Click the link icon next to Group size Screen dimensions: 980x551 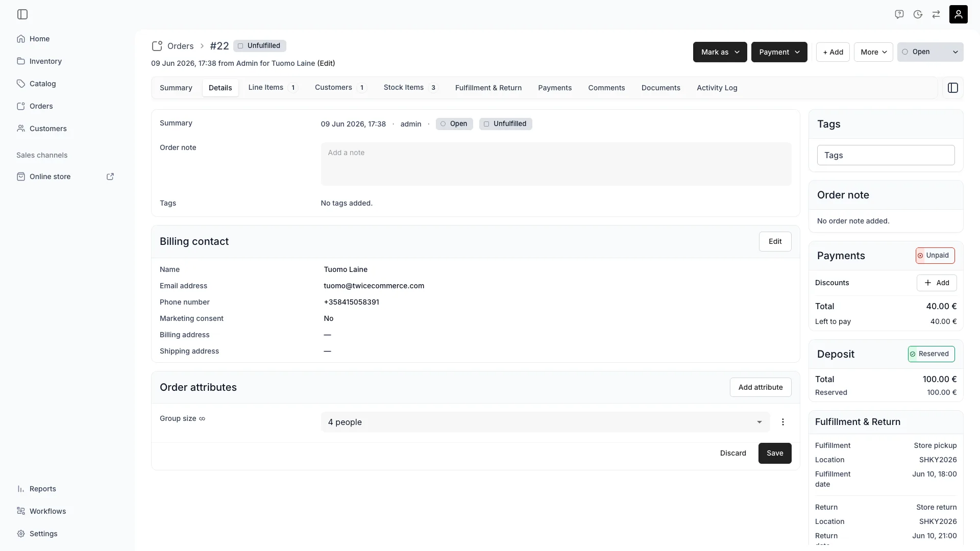pyautogui.click(x=202, y=419)
